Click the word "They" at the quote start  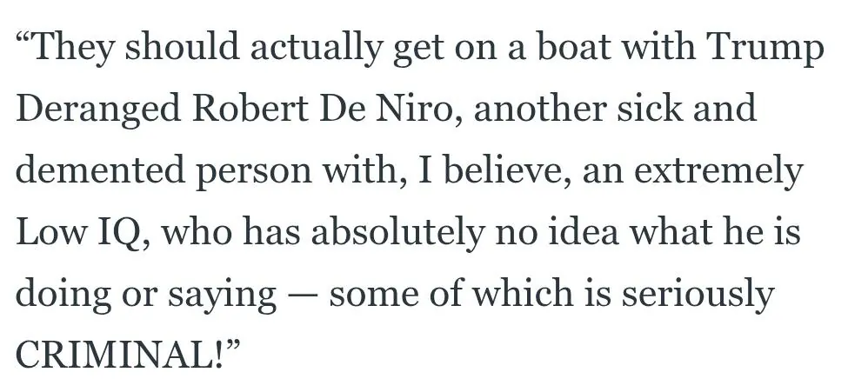point(75,49)
